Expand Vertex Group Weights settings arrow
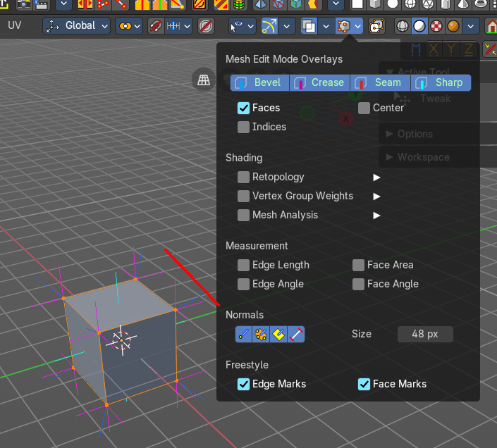The height and width of the screenshot is (448, 497). (x=376, y=197)
